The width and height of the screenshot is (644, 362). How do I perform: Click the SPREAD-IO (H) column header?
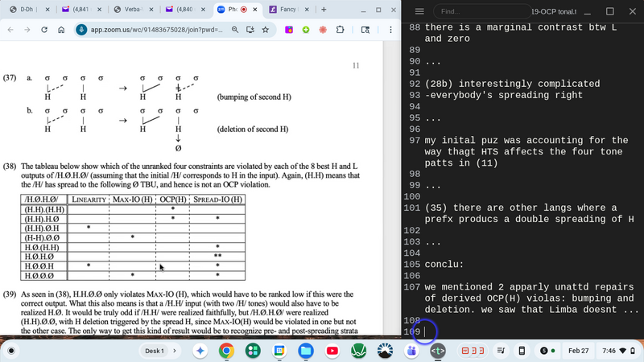(x=217, y=200)
